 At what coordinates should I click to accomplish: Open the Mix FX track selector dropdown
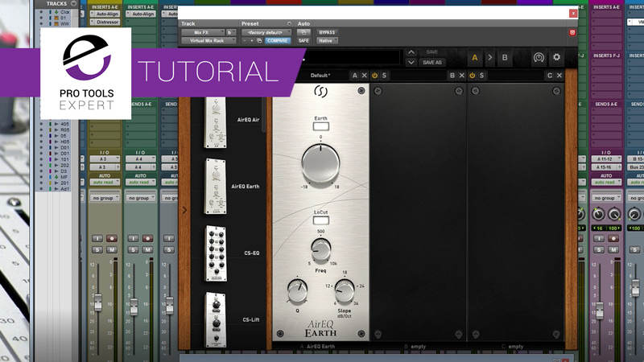point(203,32)
